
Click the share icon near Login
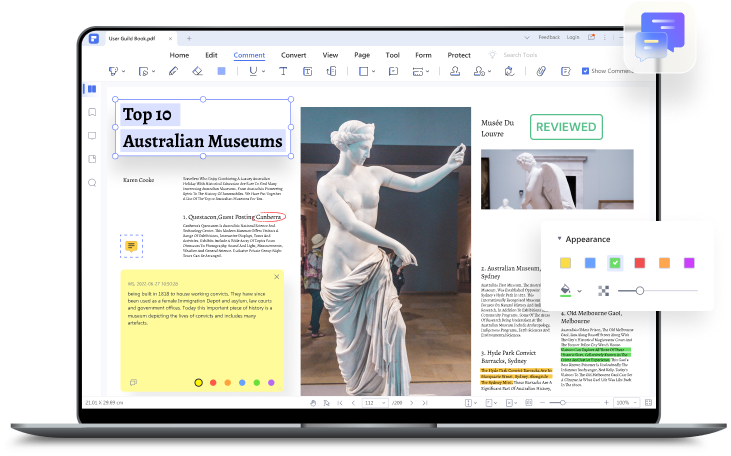[x=591, y=37]
